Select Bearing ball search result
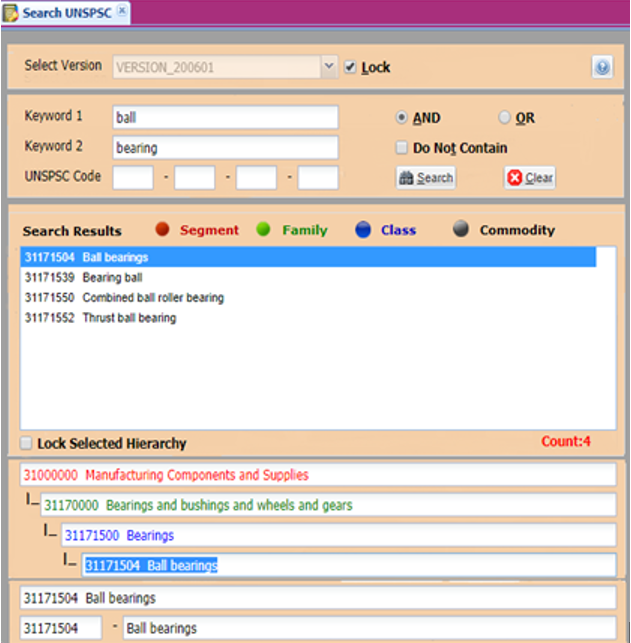 pyautogui.click(x=85, y=278)
